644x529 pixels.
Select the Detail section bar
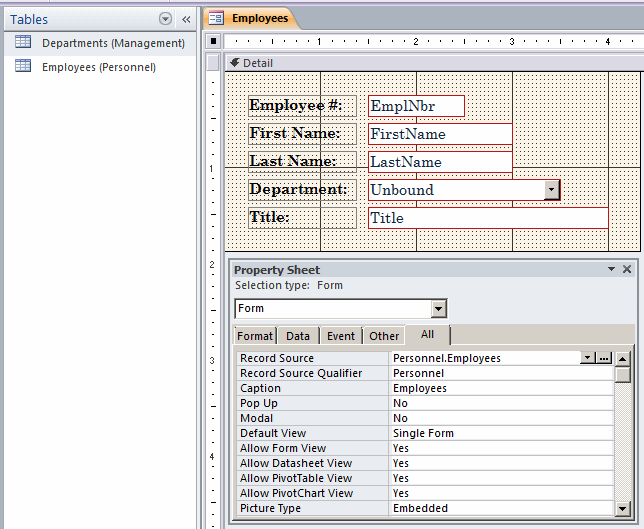(435, 63)
